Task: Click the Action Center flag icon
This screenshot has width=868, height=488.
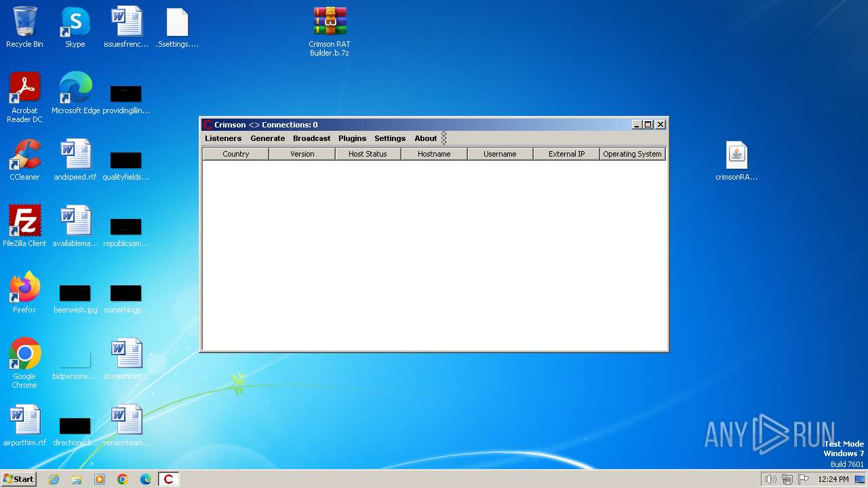Action: 804,479
